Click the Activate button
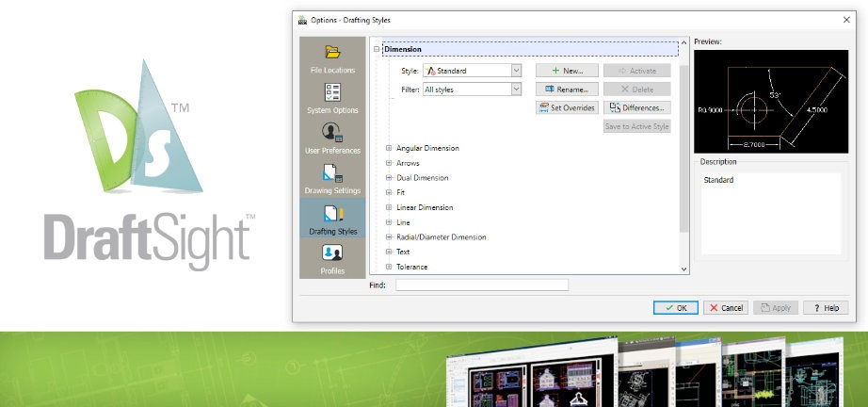868x407 pixels. (637, 71)
